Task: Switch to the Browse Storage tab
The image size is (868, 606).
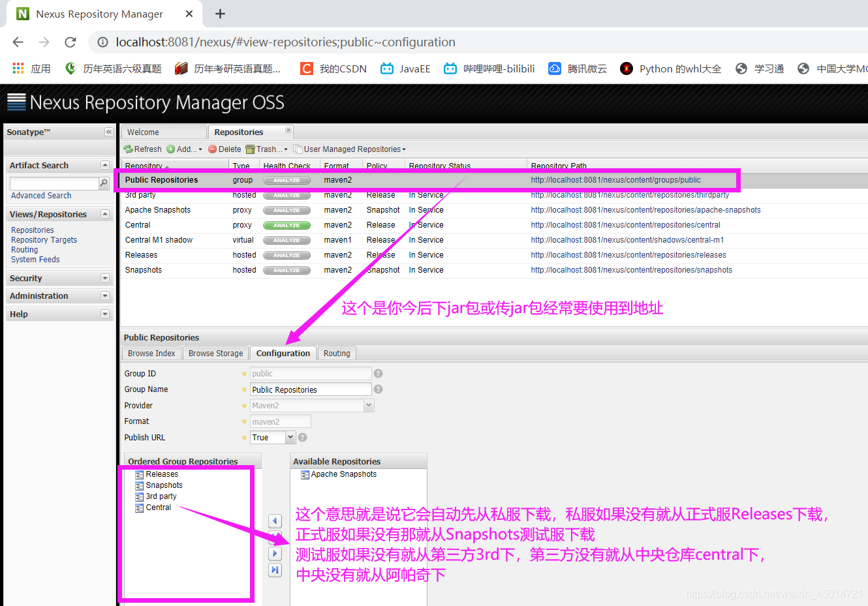Action: click(215, 354)
